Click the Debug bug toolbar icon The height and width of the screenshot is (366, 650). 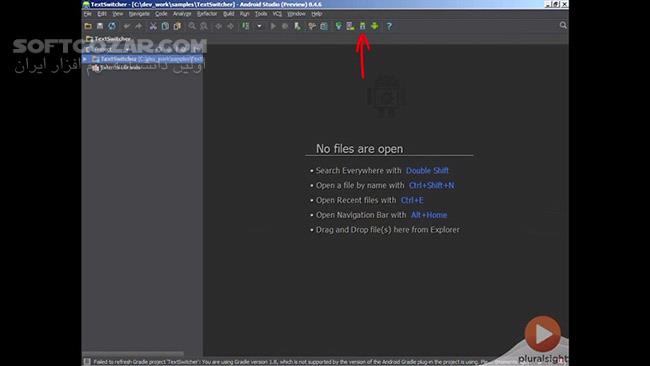coord(285,26)
